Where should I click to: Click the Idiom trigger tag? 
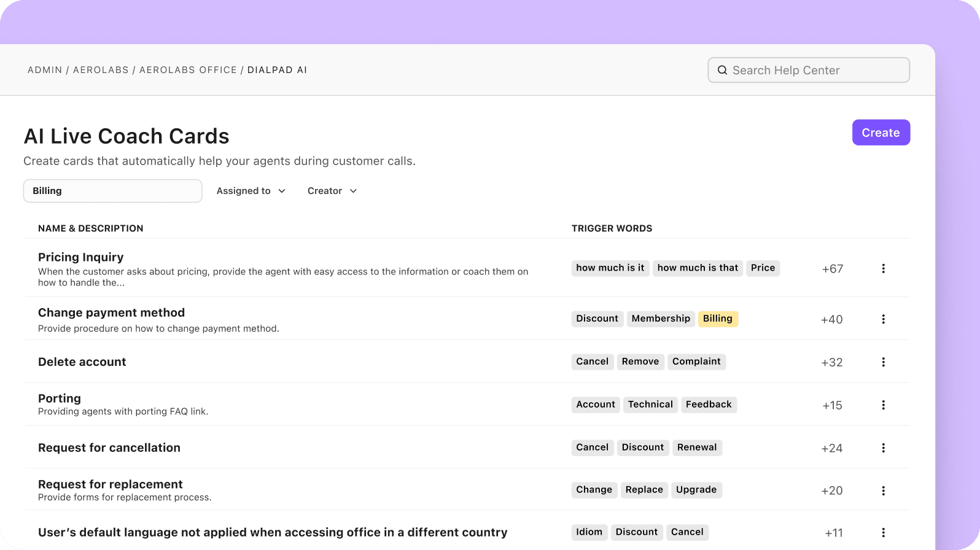point(589,532)
